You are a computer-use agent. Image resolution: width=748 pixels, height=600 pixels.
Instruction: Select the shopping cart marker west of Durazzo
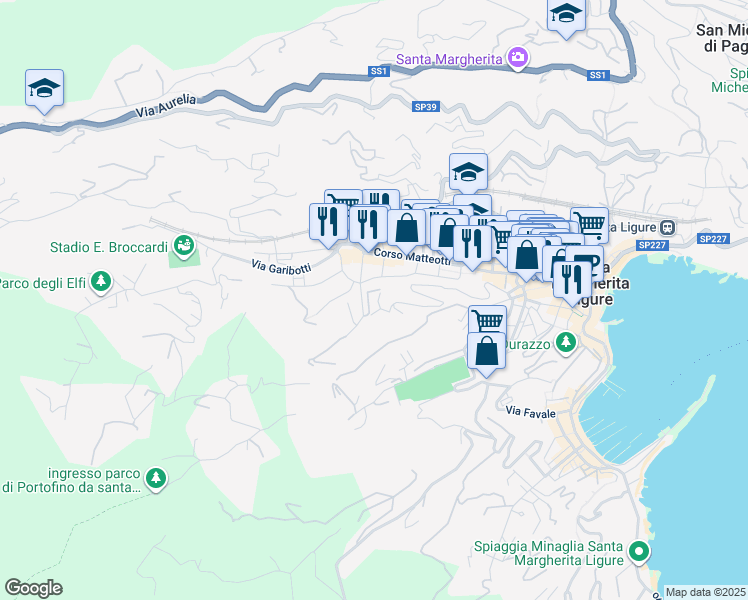(487, 321)
